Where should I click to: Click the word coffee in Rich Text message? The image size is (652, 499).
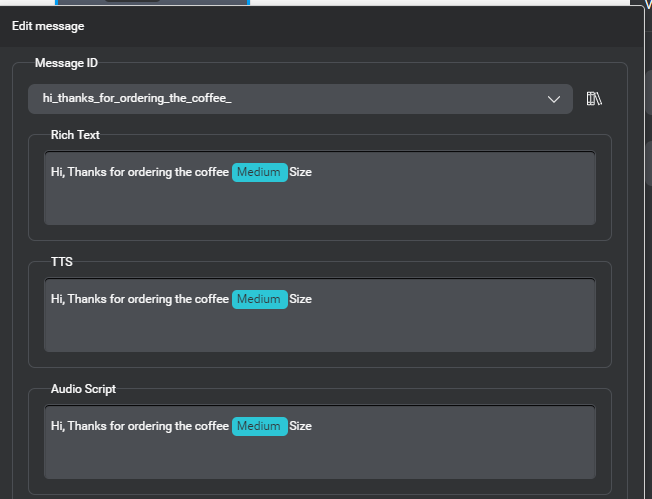click(211, 172)
